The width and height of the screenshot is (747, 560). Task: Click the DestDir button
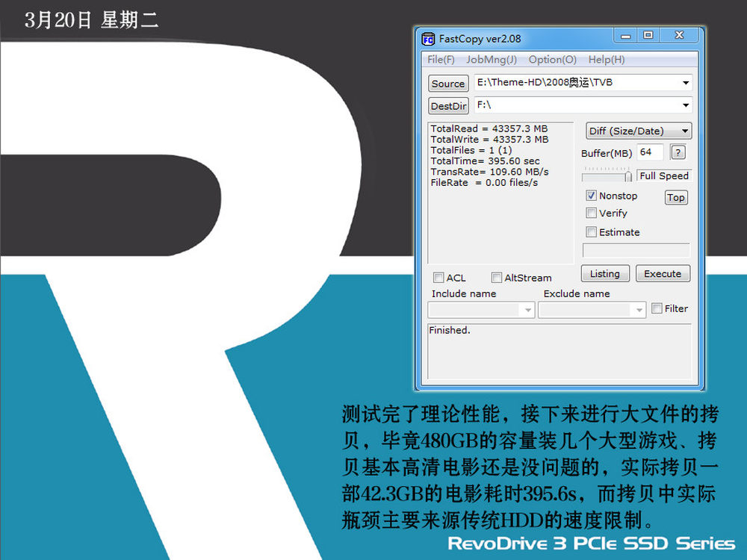click(x=447, y=106)
